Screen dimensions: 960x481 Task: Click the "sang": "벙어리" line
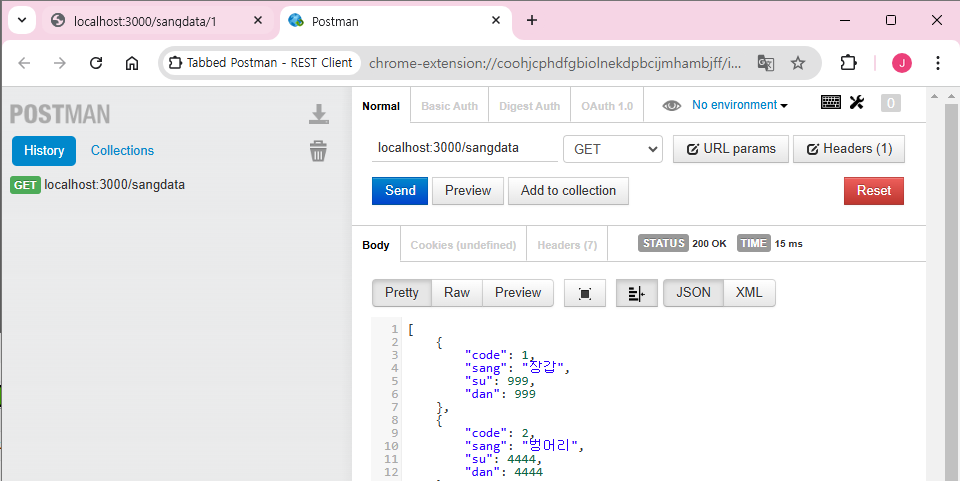525,446
